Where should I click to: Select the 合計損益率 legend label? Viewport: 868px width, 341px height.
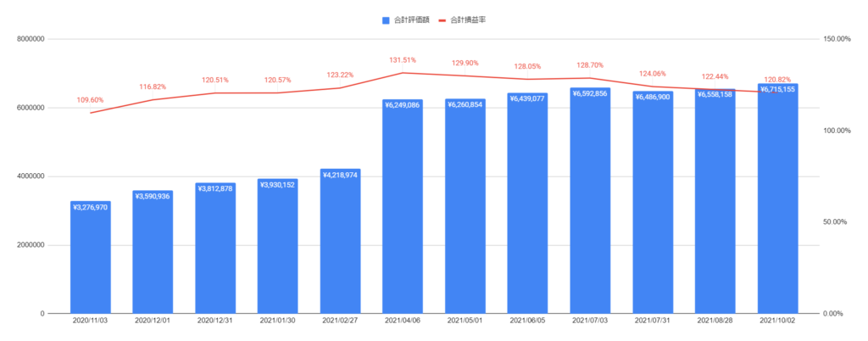click(468, 20)
